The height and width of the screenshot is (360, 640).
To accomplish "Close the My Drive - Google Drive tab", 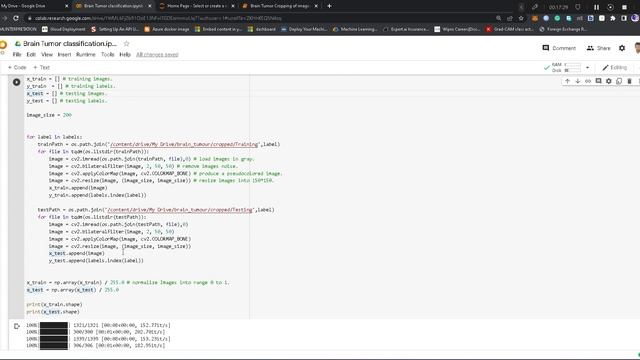I will click(67, 6).
